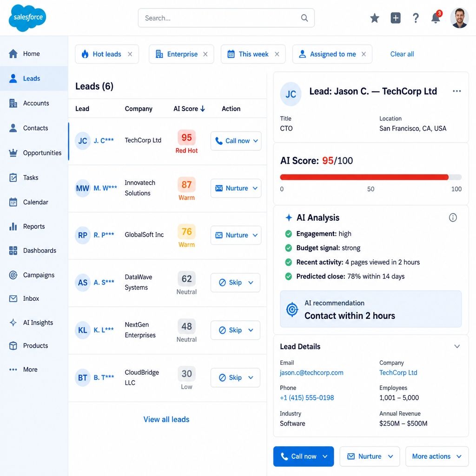Screen dimensions: 476x476
Task: Remove the Enterprise filter chip
Action: coord(205,54)
